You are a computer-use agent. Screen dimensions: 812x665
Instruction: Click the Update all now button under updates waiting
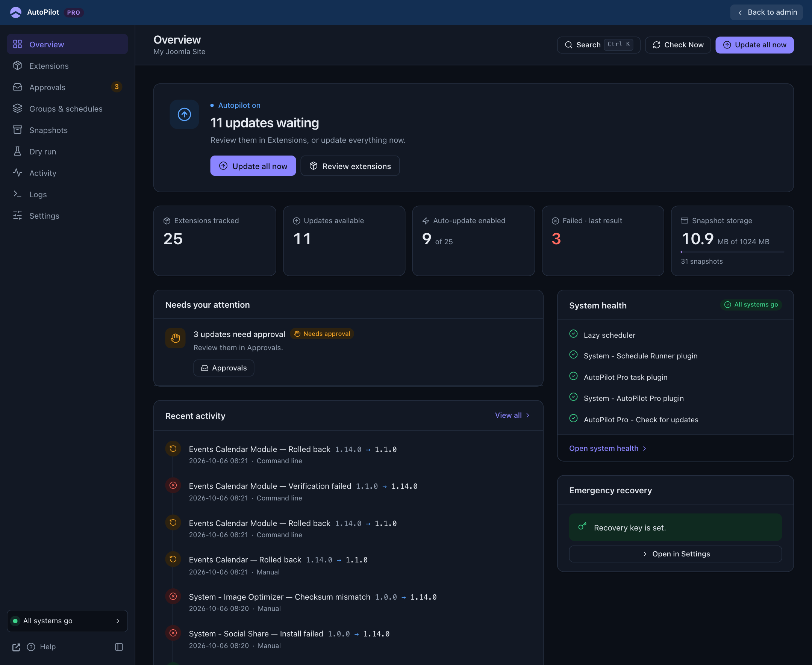point(253,166)
